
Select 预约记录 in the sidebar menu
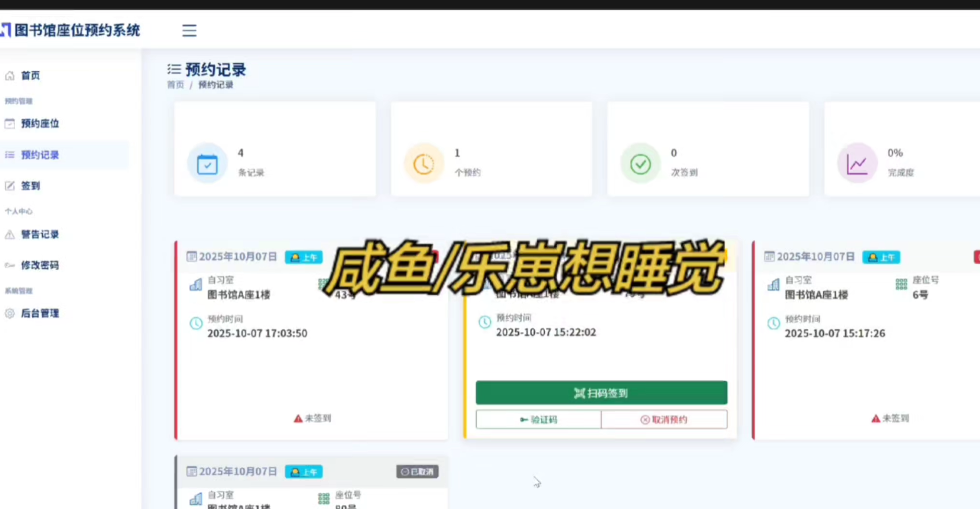(40, 155)
